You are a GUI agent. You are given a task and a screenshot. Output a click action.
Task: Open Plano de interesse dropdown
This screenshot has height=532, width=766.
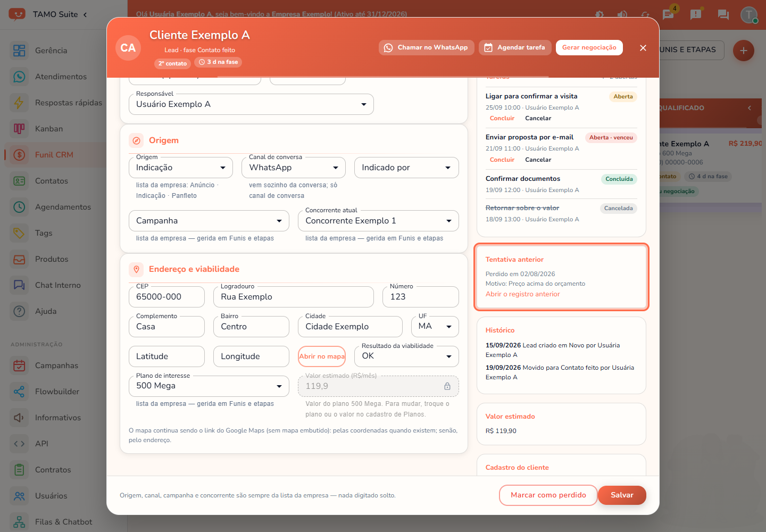tap(209, 386)
